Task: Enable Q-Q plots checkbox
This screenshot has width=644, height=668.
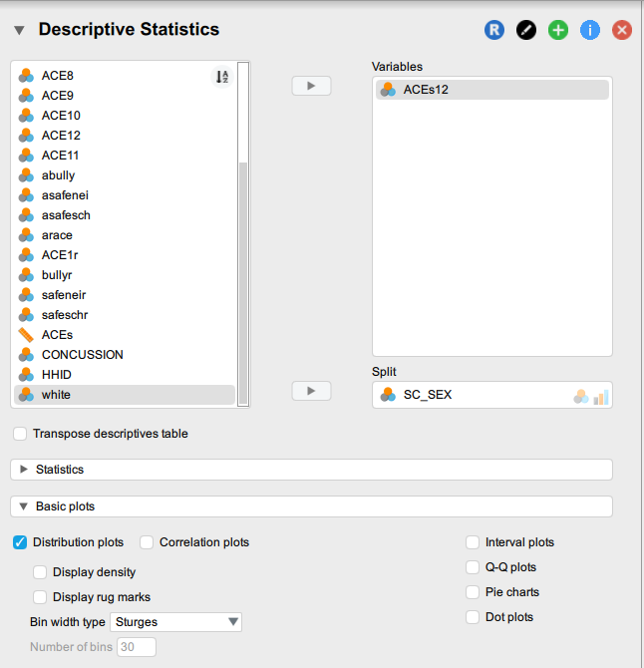Action: tap(473, 567)
